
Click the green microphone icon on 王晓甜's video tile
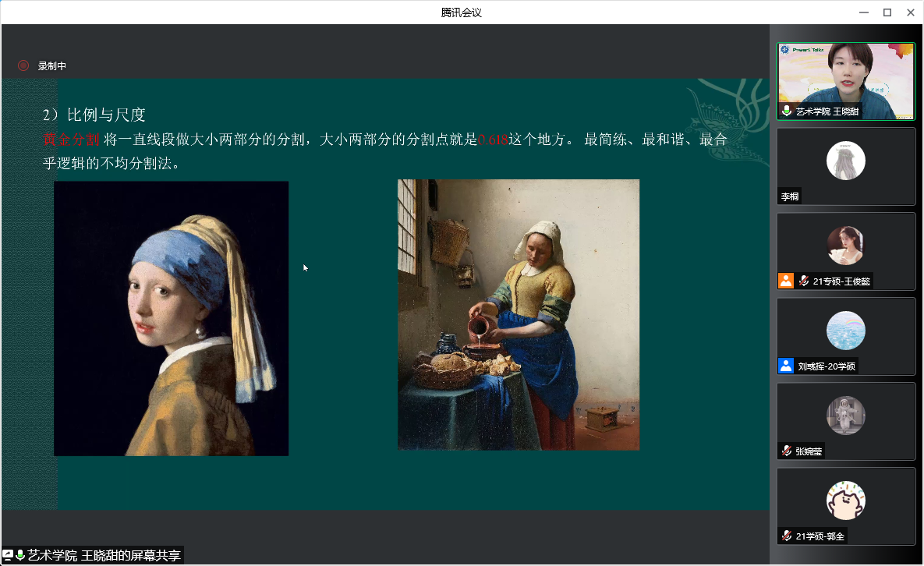tap(787, 111)
